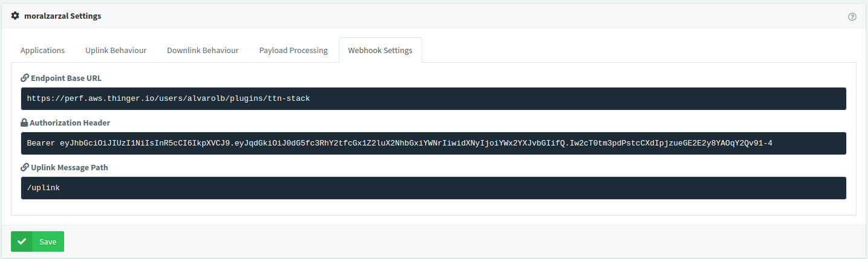Click into the Authorization Header token field
The image size is (868, 259).
click(x=433, y=143)
